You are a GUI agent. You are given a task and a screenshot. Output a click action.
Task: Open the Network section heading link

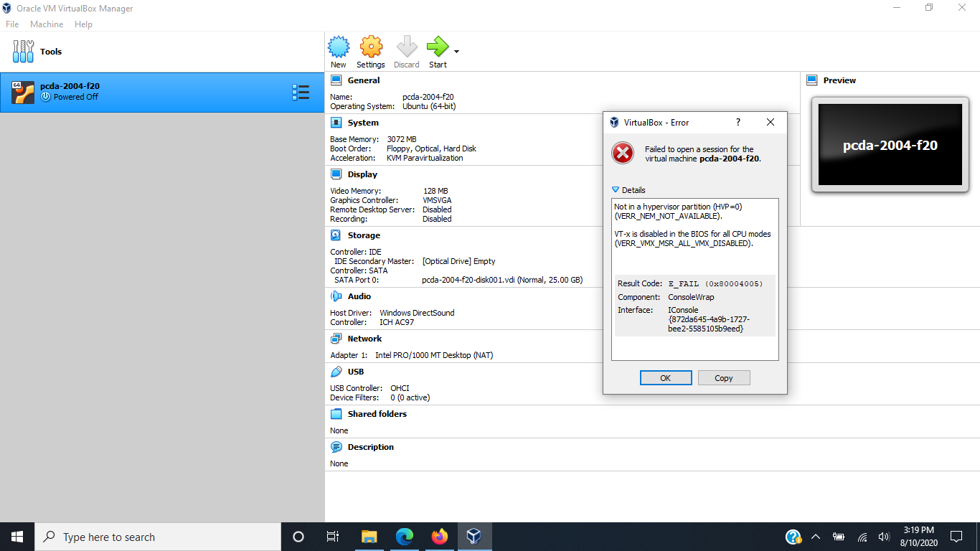click(364, 339)
